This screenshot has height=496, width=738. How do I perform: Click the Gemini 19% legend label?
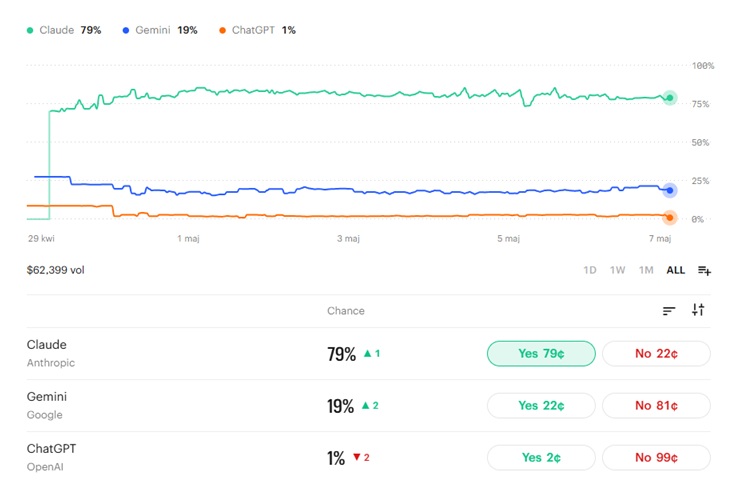(x=166, y=30)
